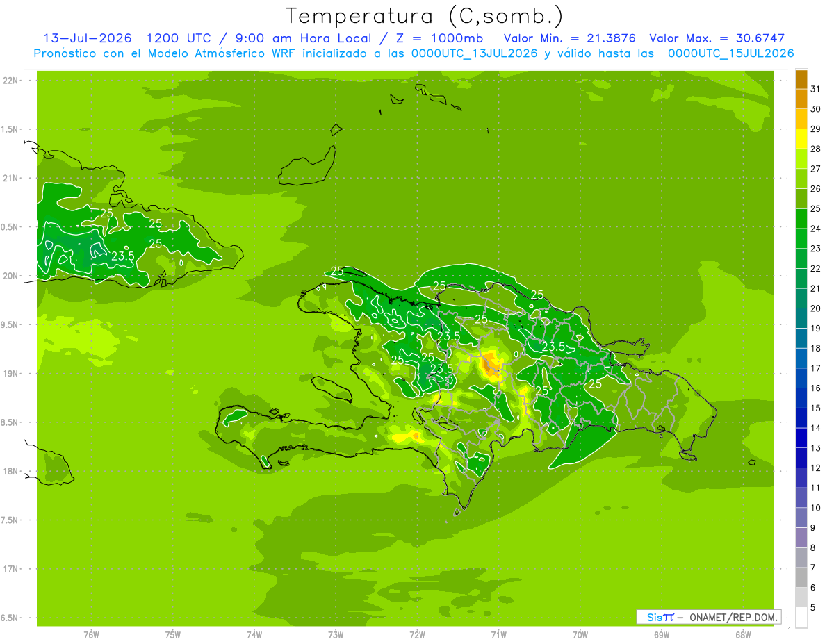Click the latitude label "9.5N"

pos(10,325)
